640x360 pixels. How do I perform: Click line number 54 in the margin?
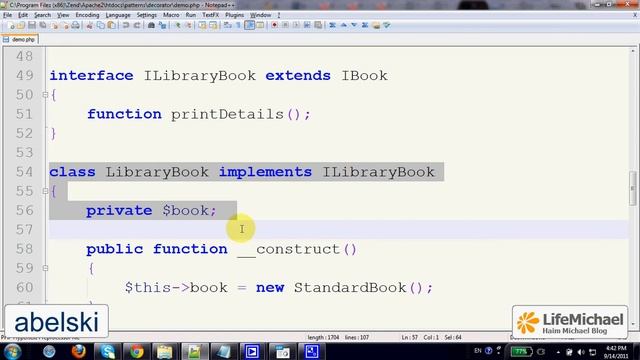pyautogui.click(x=24, y=172)
